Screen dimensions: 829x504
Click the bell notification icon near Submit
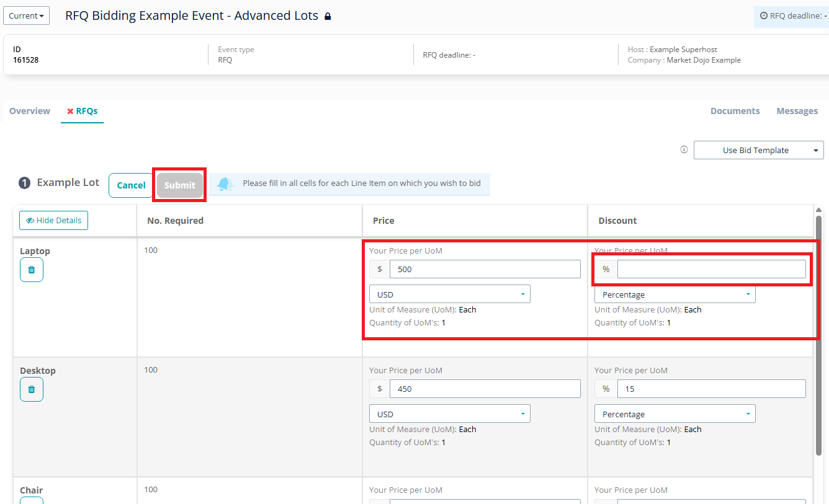click(225, 183)
